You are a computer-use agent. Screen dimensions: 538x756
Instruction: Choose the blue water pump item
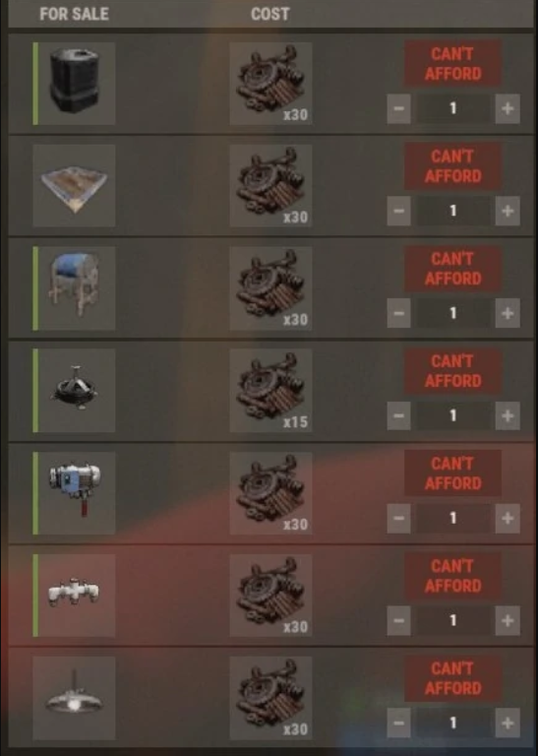coord(74,493)
